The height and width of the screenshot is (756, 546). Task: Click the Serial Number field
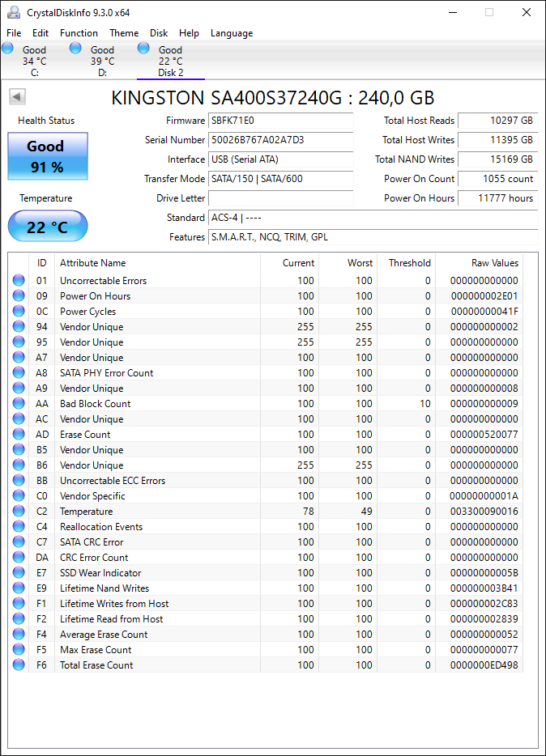281,140
